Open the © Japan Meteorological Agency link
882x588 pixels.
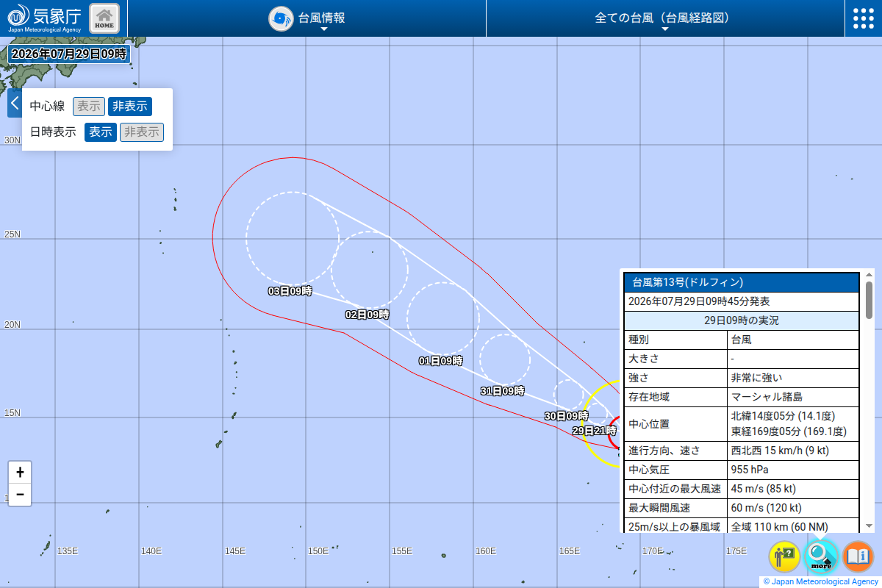coord(821,581)
